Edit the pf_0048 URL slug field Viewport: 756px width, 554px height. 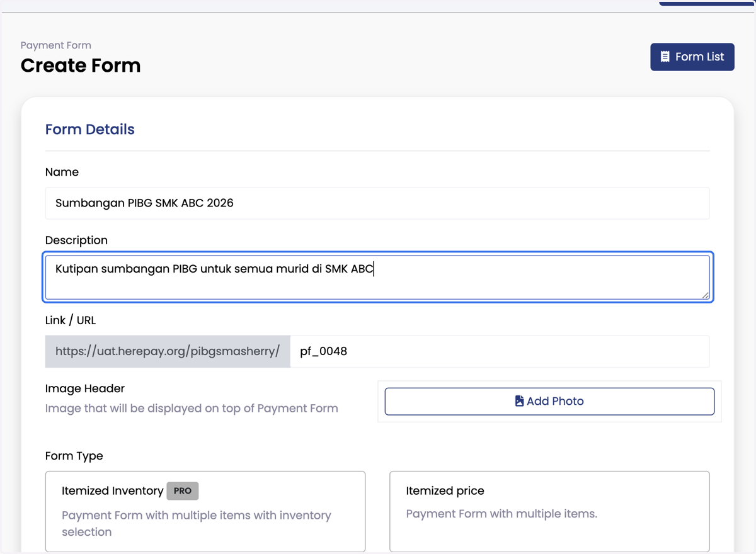[500, 351]
